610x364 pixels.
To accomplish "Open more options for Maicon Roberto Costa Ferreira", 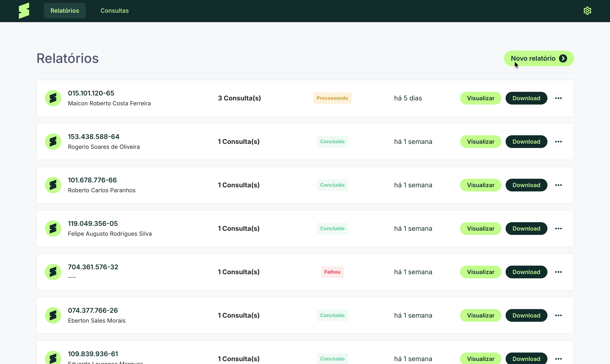I will [559, 98].
